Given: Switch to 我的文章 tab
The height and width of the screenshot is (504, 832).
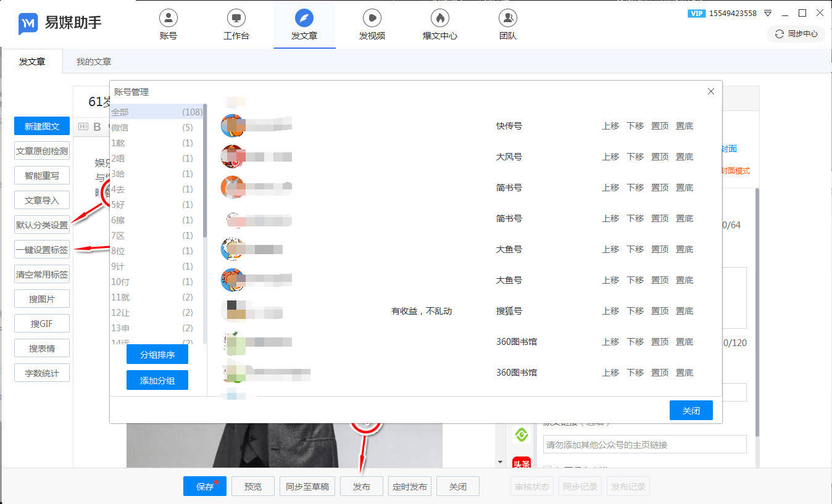Looking at the screenshot, I should [x=94, y=62].
